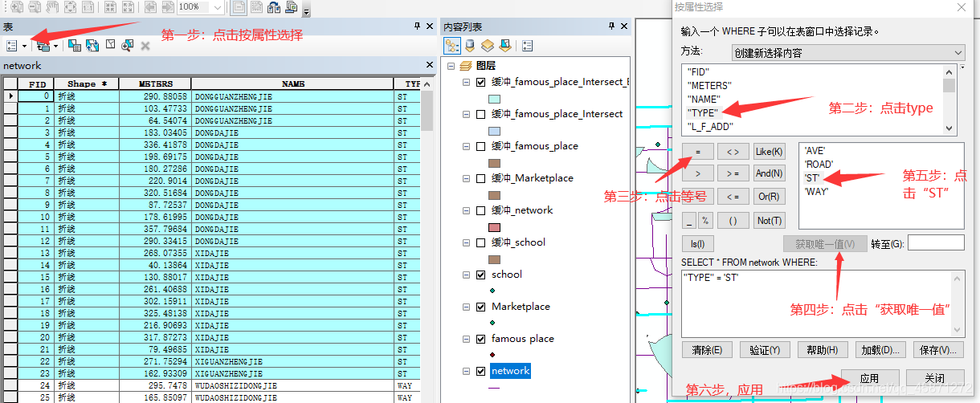Select List By Visibility icon

[488, 46]
